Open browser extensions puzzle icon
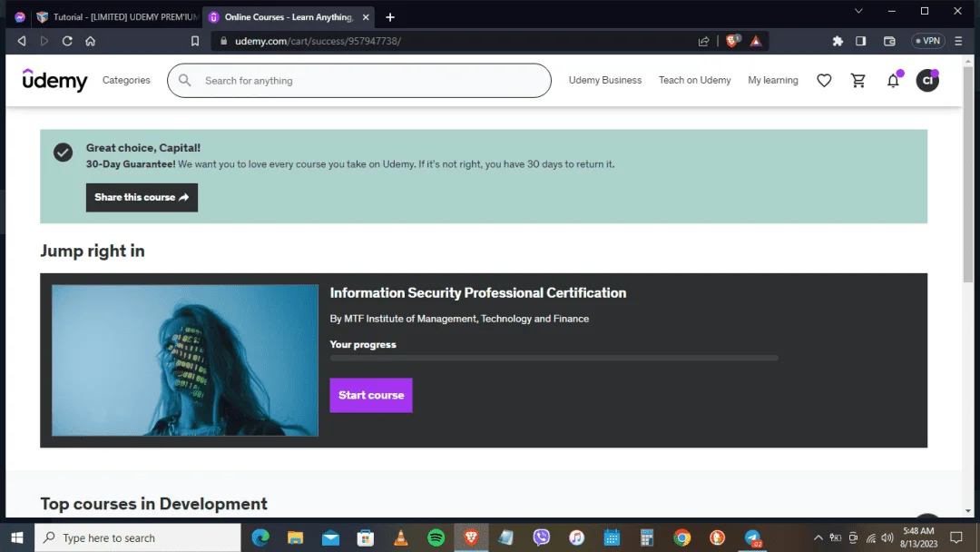 pos(838,41)
